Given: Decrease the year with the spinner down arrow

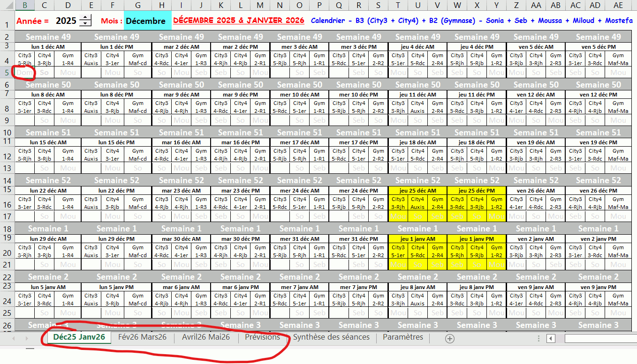Looking at the screenshot, I should [86, 23].
